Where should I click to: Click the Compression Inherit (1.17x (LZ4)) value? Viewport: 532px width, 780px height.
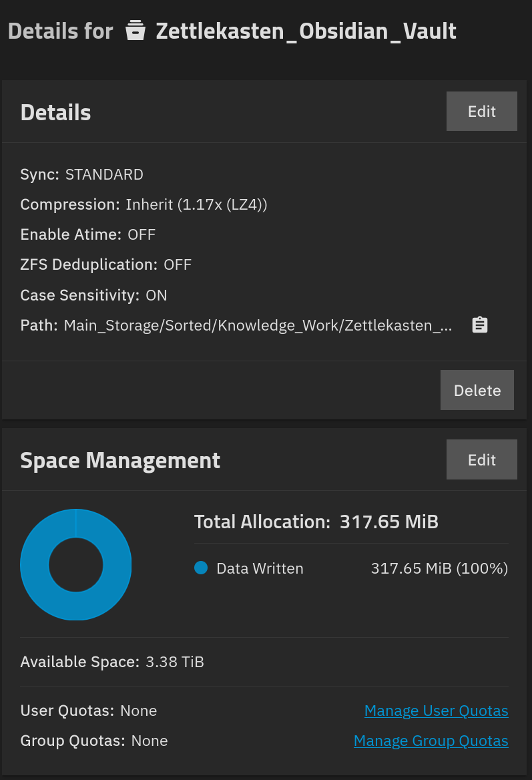(x=196, y=204)
